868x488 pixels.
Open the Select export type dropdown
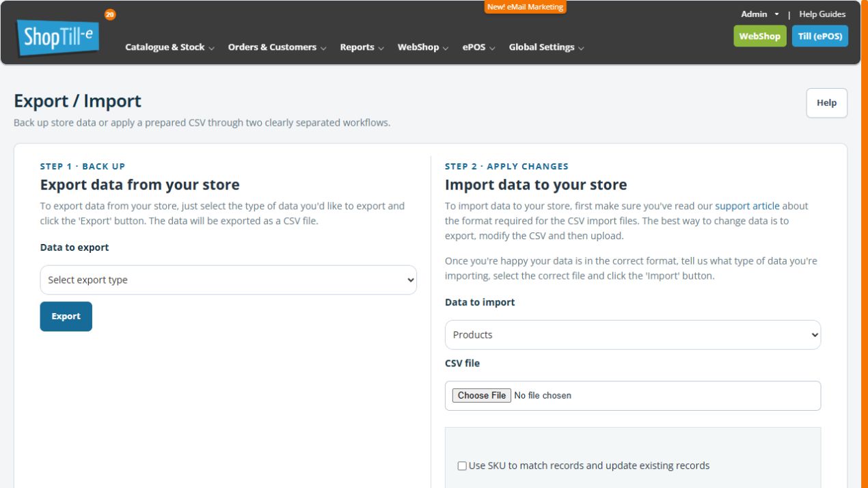tap(228, 280)
